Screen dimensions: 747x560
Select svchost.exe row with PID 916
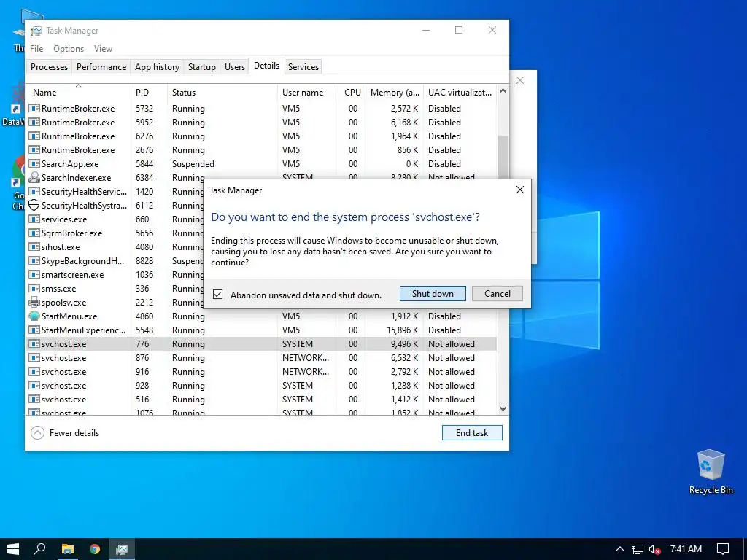262,371
